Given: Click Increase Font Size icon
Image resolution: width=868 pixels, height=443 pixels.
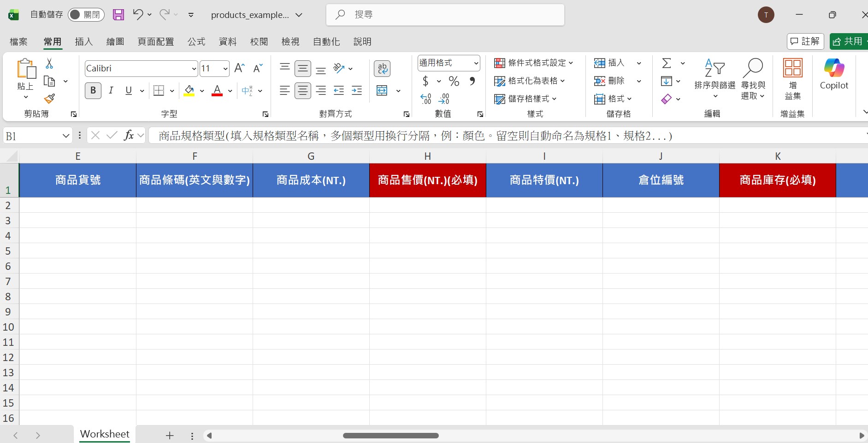Looking at the screenshot, I should click(x=239, y=68).
